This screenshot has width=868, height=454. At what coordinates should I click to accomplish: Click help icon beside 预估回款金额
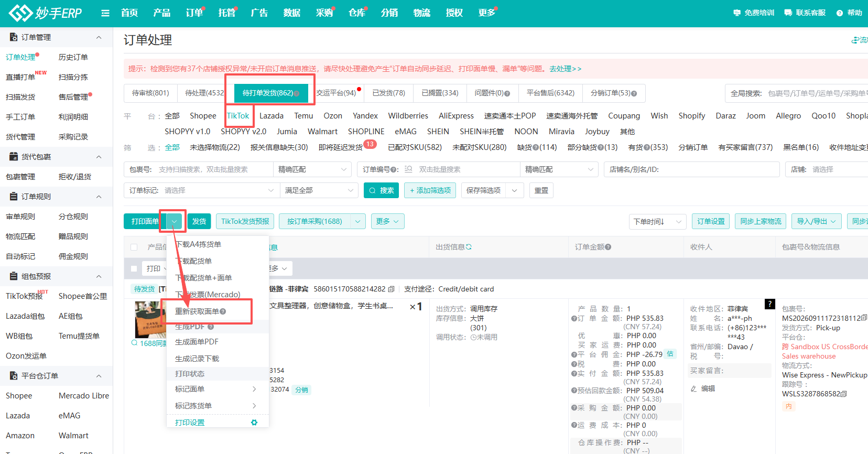(574, 391)
